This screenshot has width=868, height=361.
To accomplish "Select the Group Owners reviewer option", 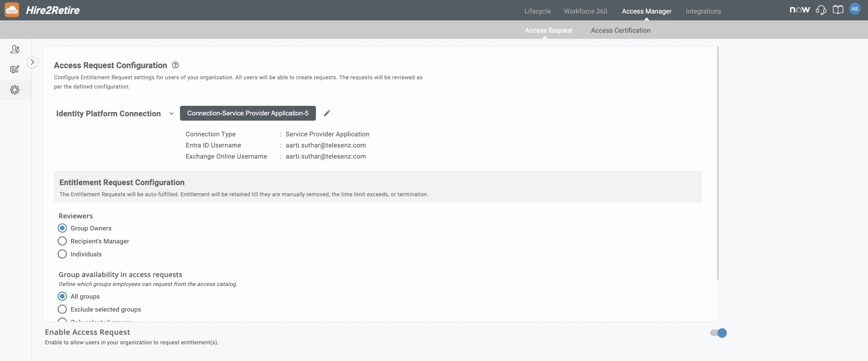I will pos(62,228).
